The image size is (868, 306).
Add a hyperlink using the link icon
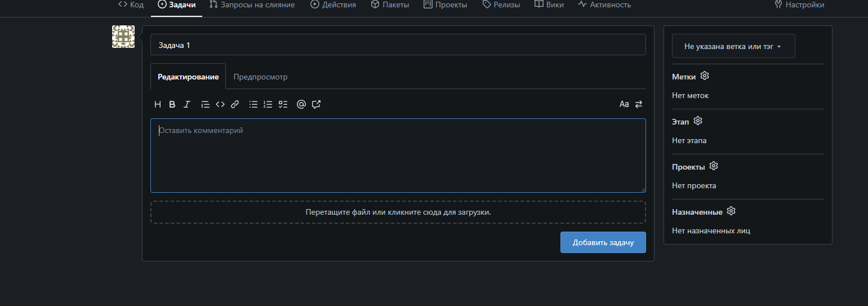(235, 104)
